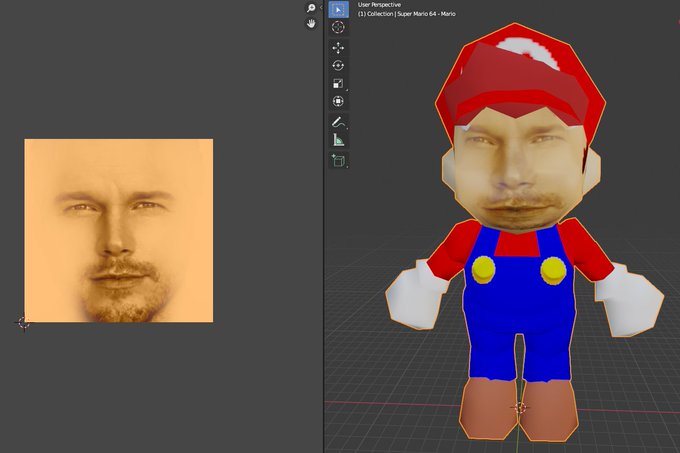
Task: Activate the Measure tool
Action: tap(338, 141)
